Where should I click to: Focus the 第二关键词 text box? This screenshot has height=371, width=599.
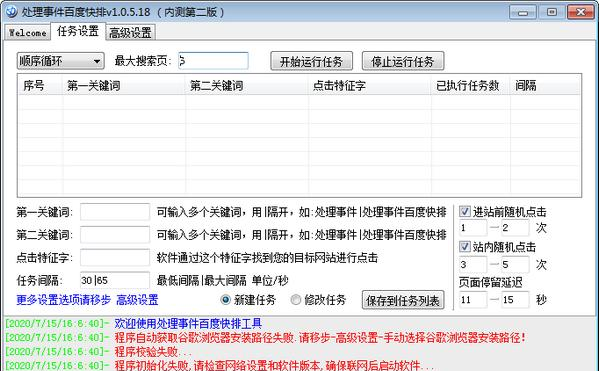point(115,235)
